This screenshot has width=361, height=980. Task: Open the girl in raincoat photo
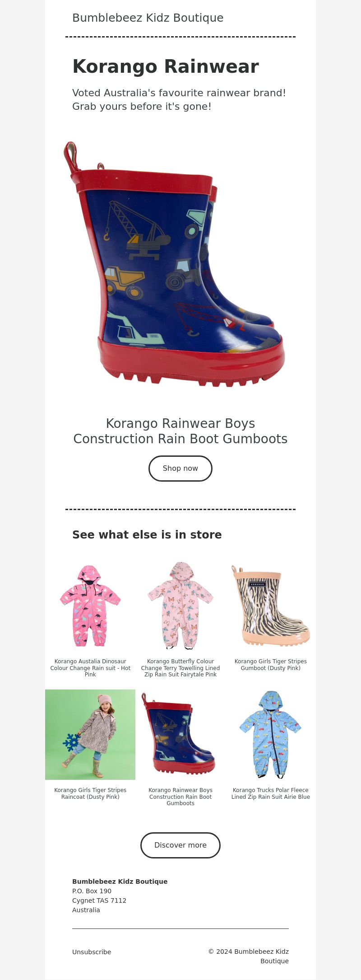(x=90, y=735)
